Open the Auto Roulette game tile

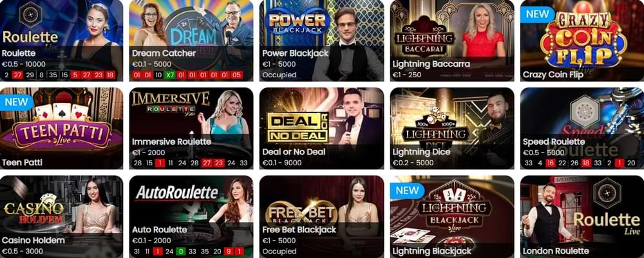pos(191,217)
